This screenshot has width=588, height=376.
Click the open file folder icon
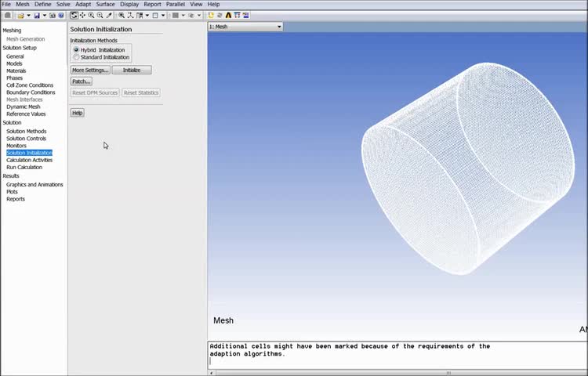coord(20,16)
